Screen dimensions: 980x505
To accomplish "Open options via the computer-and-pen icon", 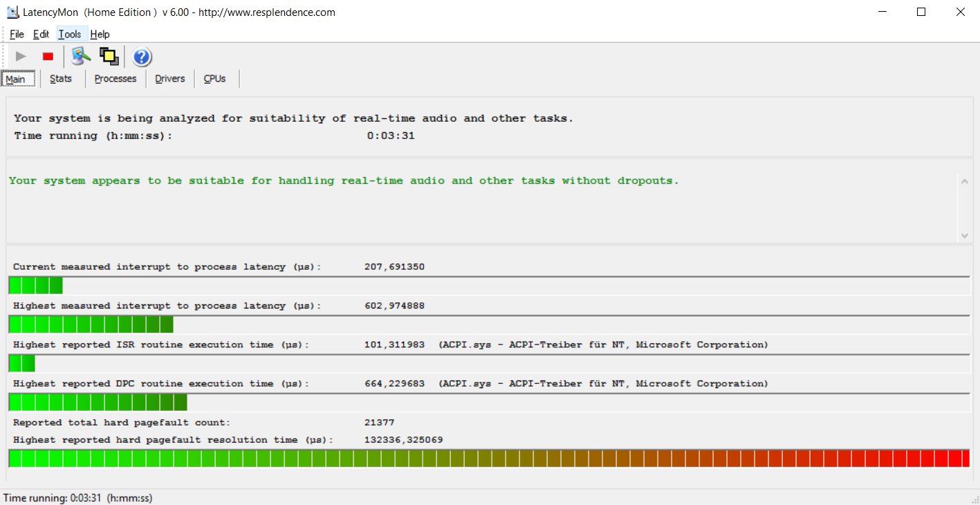I will tap(81, 57).
